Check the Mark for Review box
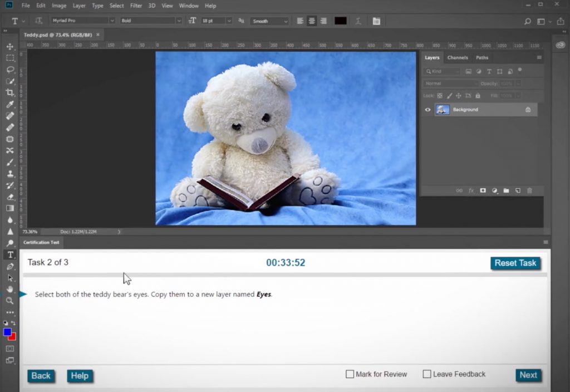Image resolution: width=570 pixels, height=392 pixels. pyautogui.click(x=350, y=374)
